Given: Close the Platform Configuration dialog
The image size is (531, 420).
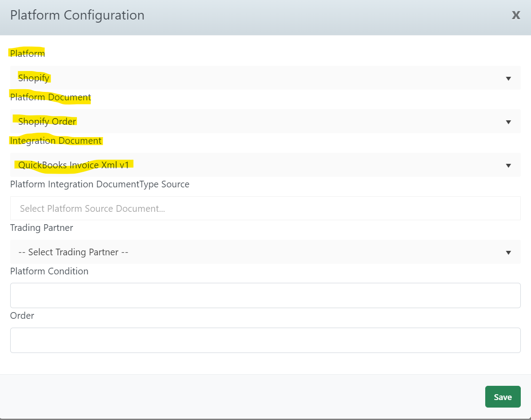Looking at the screenshot, I should [516, 15].
